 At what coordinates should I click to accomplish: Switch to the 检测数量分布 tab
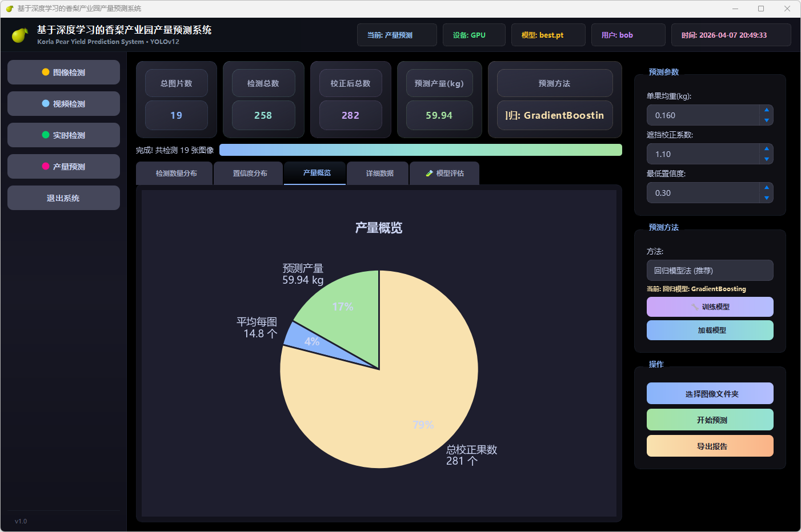pos(176,174)
